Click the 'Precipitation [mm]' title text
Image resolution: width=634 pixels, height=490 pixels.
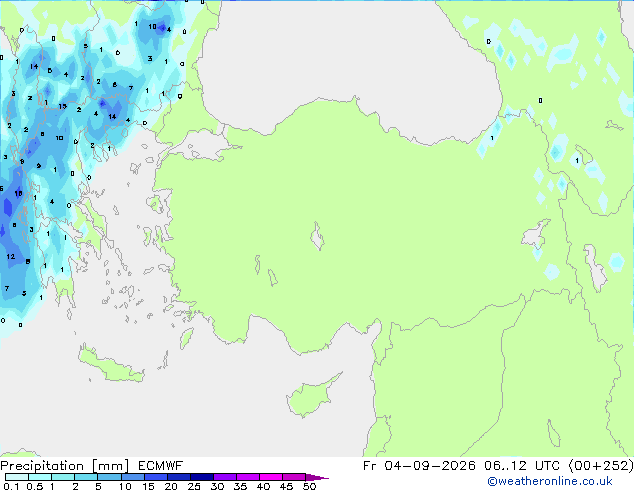pos(65,466)
